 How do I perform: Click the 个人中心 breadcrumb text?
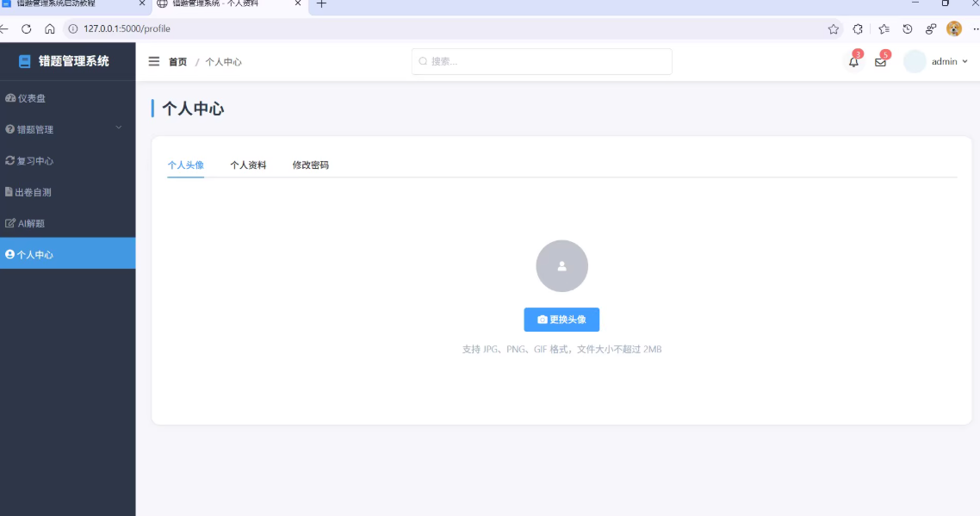tap(223, 62)
